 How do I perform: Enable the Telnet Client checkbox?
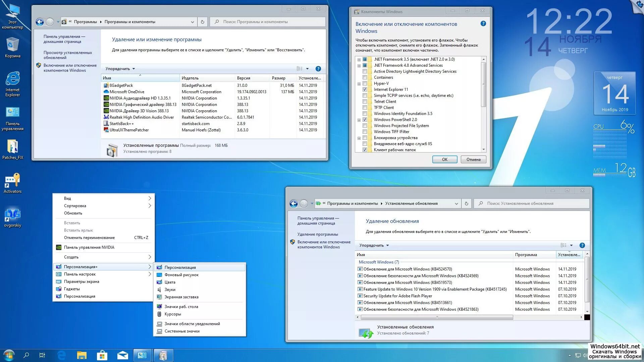point(365,102)
